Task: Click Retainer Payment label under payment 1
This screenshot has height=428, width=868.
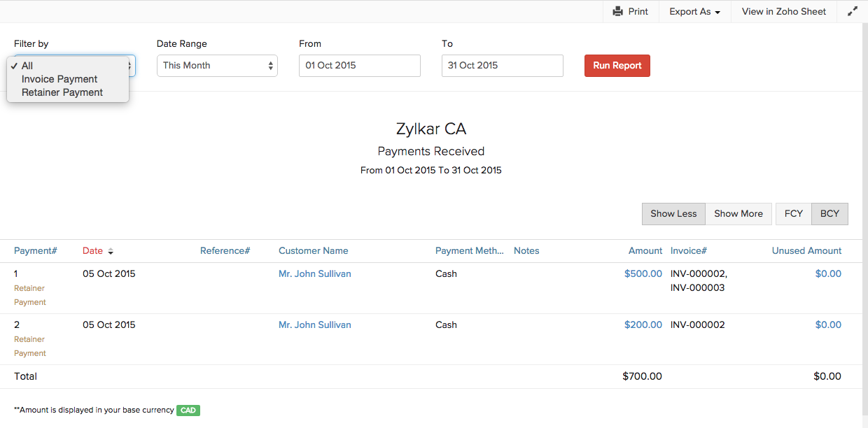Action: click(30, 295)
